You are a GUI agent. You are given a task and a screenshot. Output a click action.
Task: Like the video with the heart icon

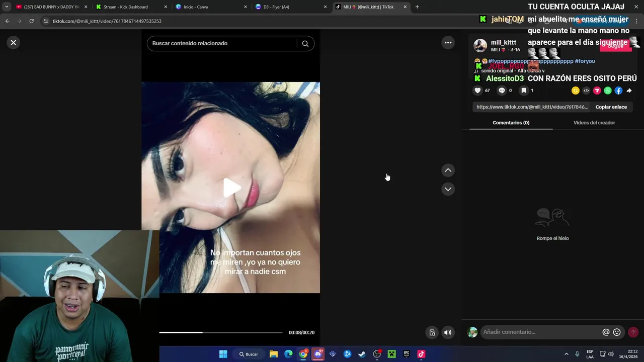[x=477, y=90]
